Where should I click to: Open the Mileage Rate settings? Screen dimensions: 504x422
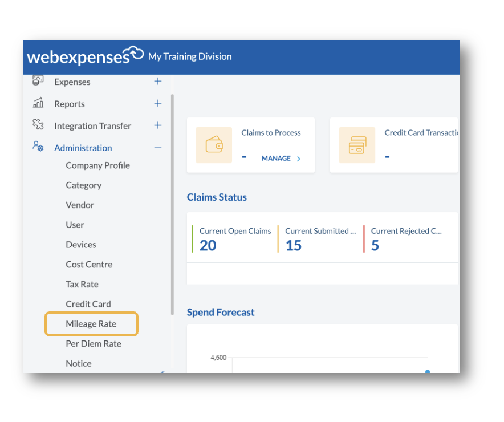[x=91, y=323]
